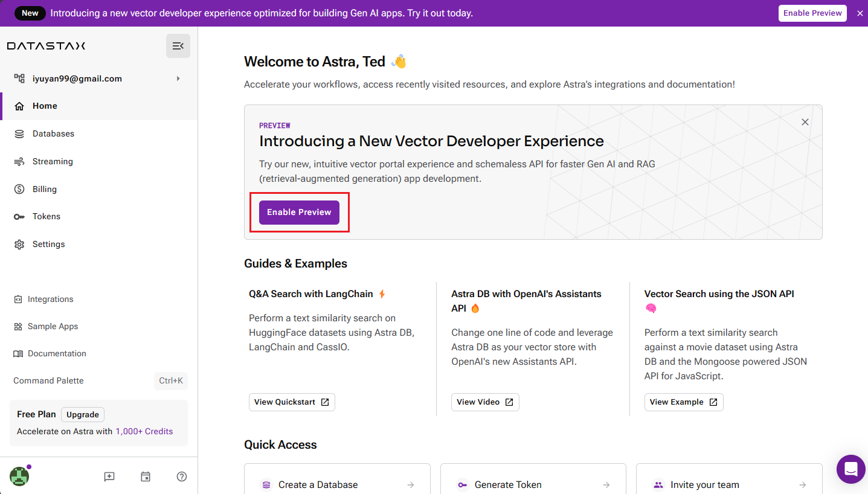
Task: Click the View Video button
Action: pos(485,402)
